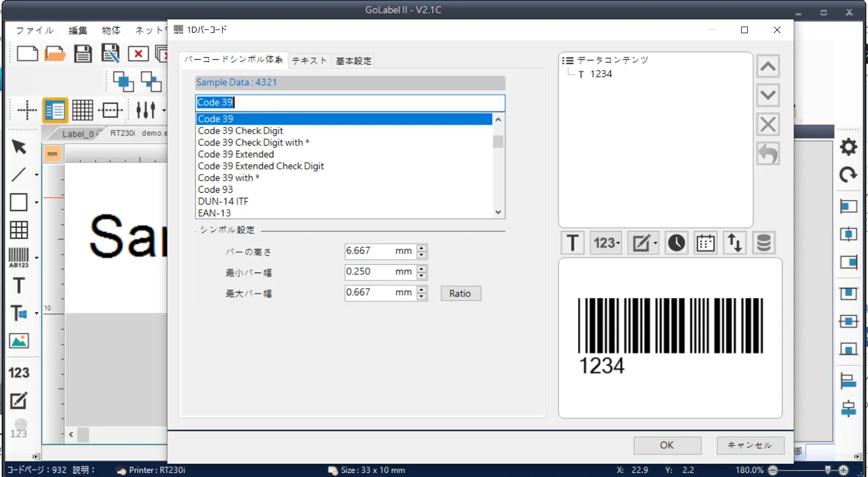
Task: Insert time data with clock icon
Action: pyautogui.click(x=676, y=243)
